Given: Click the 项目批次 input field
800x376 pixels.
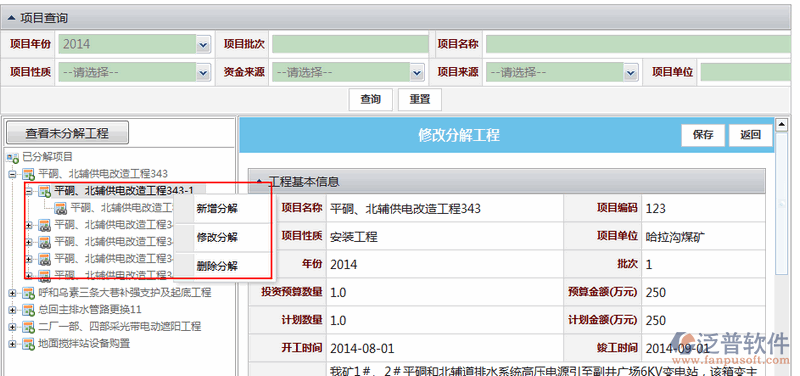Looking at the screenshot, I should coord(350,44).
